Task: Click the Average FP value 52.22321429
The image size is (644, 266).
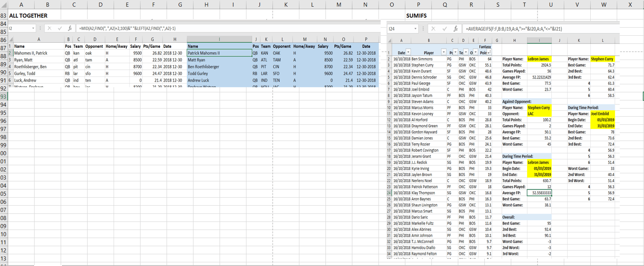Action: [x=539, y=77]
